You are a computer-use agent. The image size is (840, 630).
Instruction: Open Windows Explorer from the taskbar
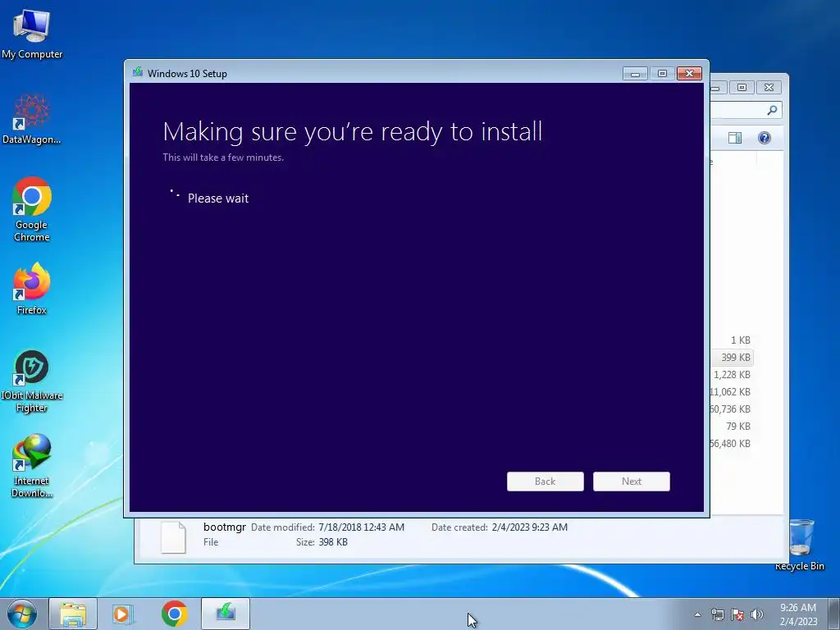point(73,614)
